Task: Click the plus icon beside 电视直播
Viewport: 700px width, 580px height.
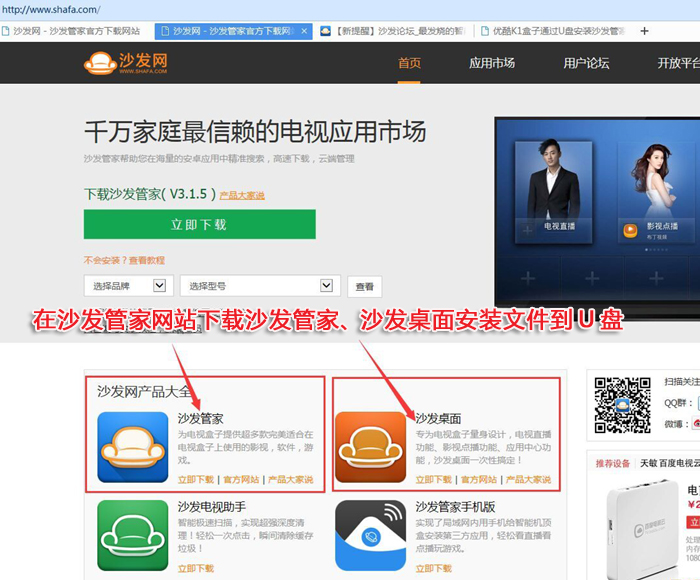Action: tap(527, 230)
